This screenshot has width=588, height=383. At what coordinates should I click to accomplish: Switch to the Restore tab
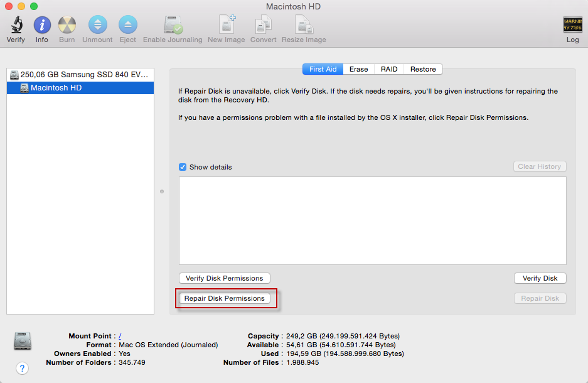[x=423, y=69]
